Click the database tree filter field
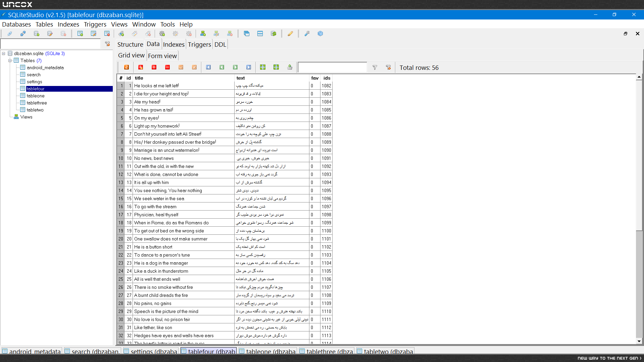 [x=51, y=44]
